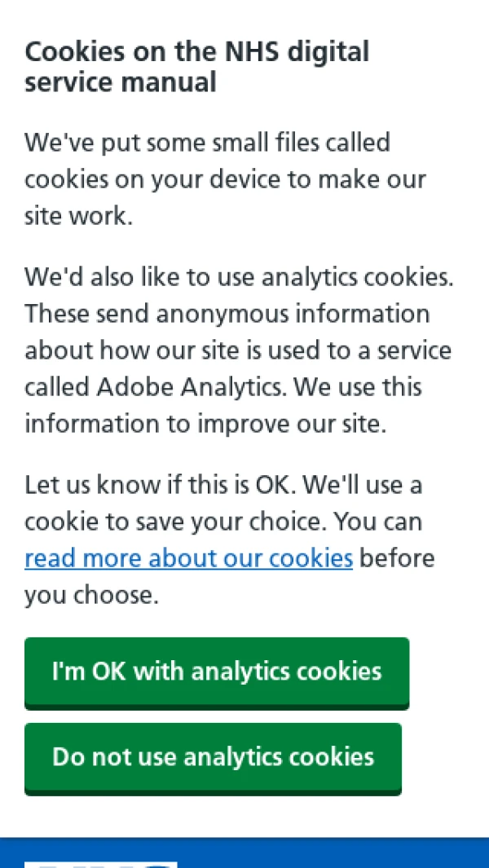Open the "read more about our cookies" link
489x868 pixels.
(x=188, y=558)
